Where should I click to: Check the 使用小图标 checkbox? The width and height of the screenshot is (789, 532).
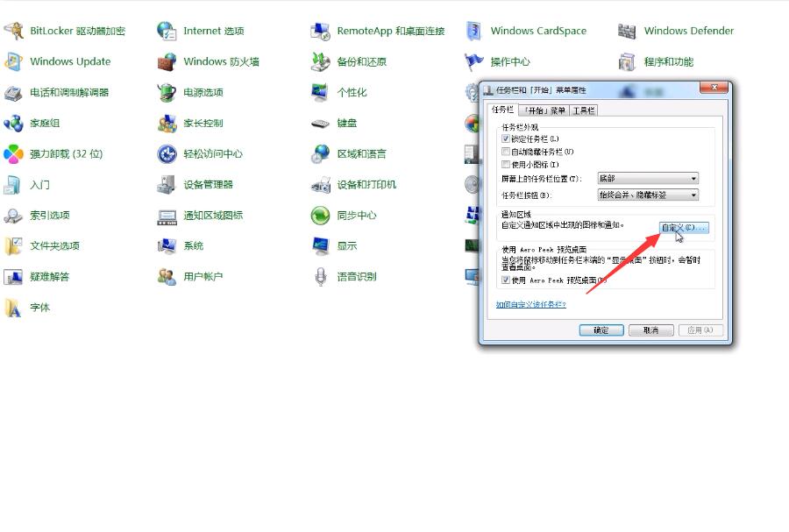click(506, 165)
